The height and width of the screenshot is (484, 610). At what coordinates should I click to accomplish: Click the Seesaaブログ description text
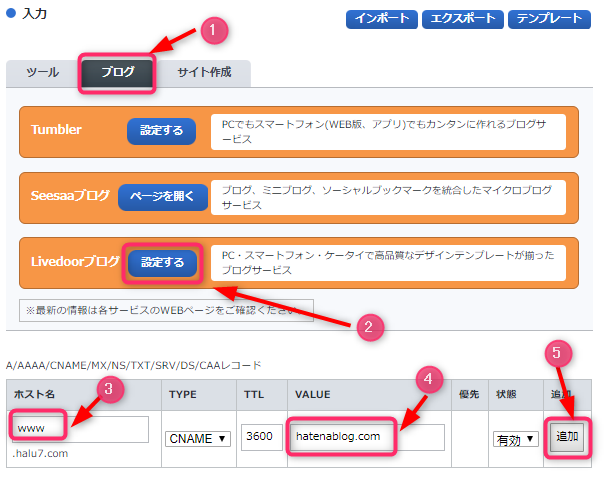pyautogui.click(x=387, y=198)
